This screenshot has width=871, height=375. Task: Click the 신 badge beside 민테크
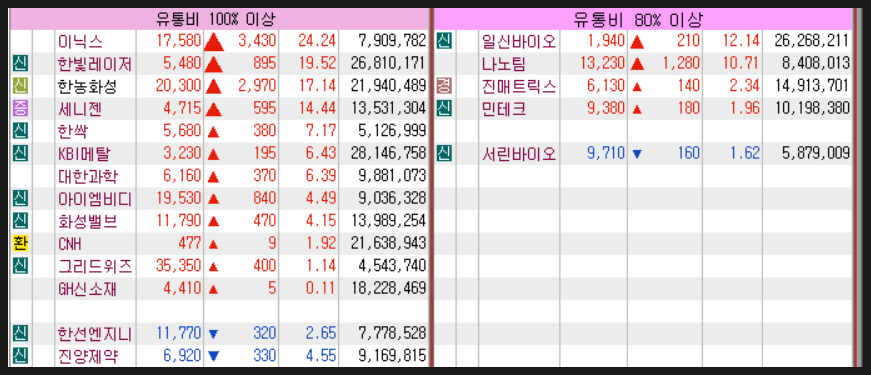coord(444,108)
